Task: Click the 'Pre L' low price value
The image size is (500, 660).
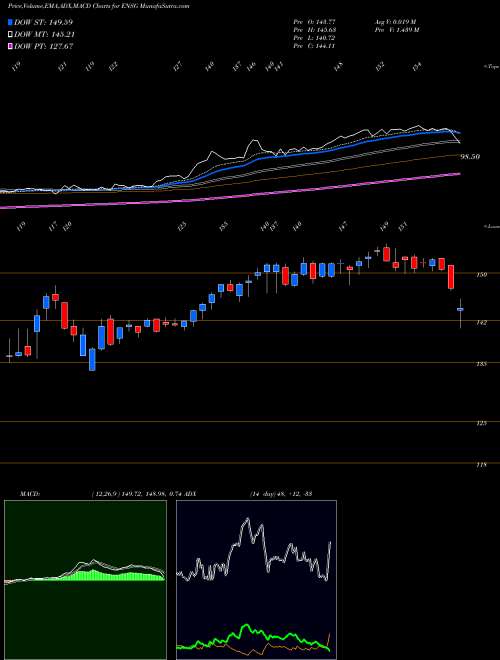Action: pos(314,38)
